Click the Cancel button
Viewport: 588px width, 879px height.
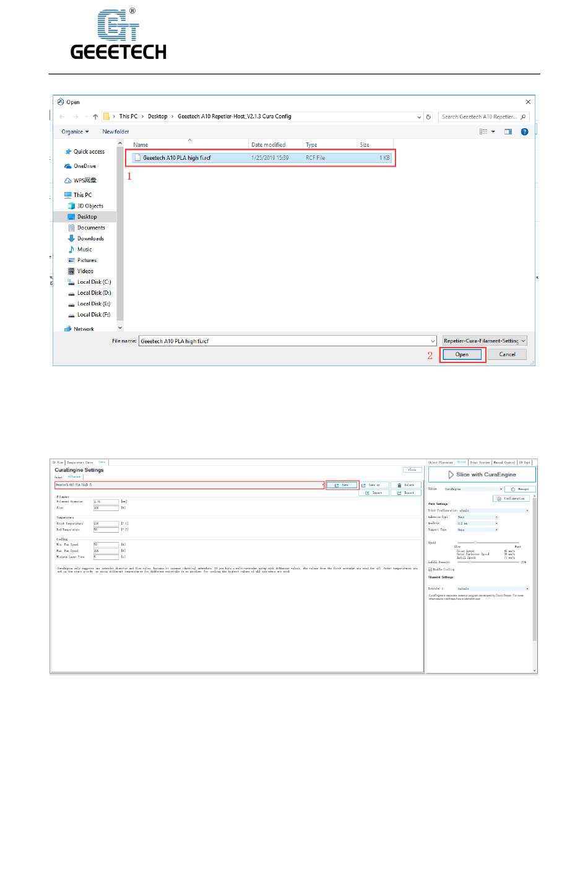pyautogui.click(x=508, y=354)
